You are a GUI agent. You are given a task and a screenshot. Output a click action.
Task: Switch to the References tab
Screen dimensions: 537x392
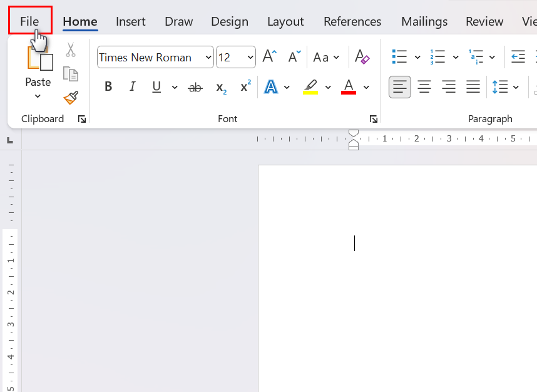coord(352,21)
